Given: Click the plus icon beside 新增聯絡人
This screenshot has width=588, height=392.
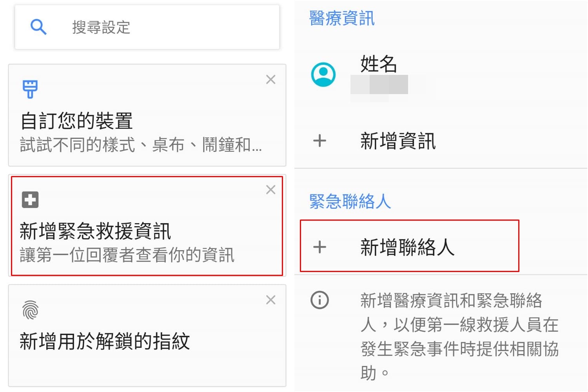Looking at the screenshot, I should pos(319,247).
